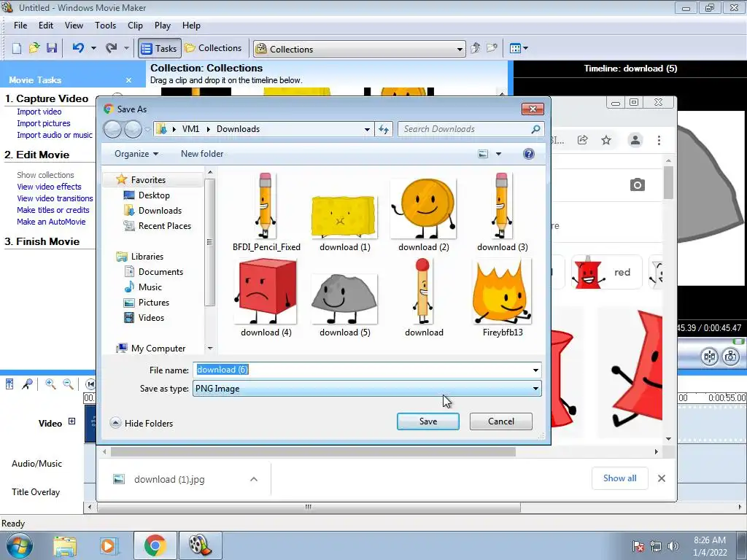Click the Chrome profile avatar icon
The image size is (747, 560).
(x=635, y=140)
